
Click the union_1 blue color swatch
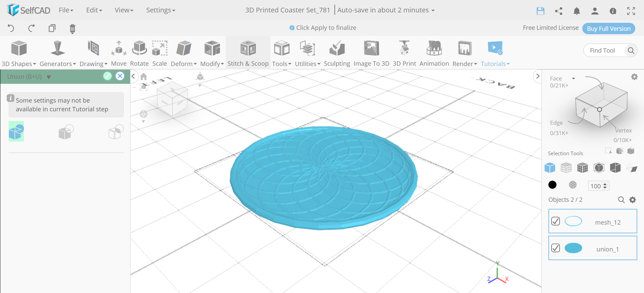click(573, 248)
